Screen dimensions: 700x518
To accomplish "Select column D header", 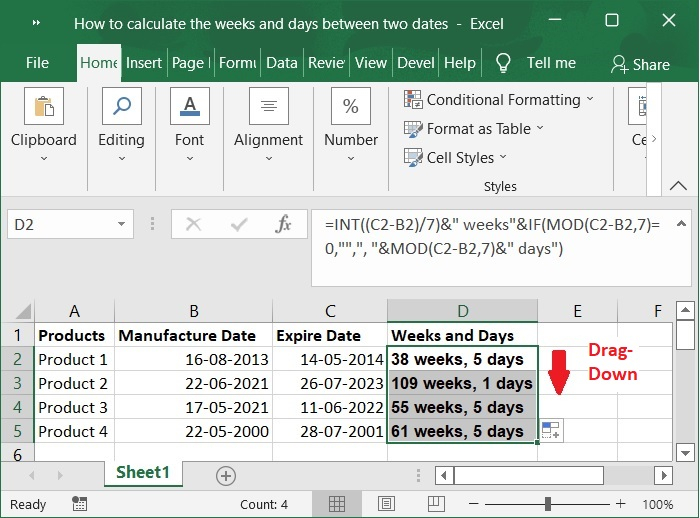I will tap(462, 311).
